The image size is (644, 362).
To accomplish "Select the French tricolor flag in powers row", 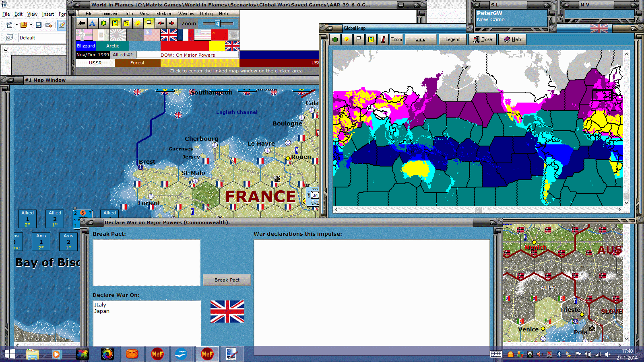I will pos(186,35).
